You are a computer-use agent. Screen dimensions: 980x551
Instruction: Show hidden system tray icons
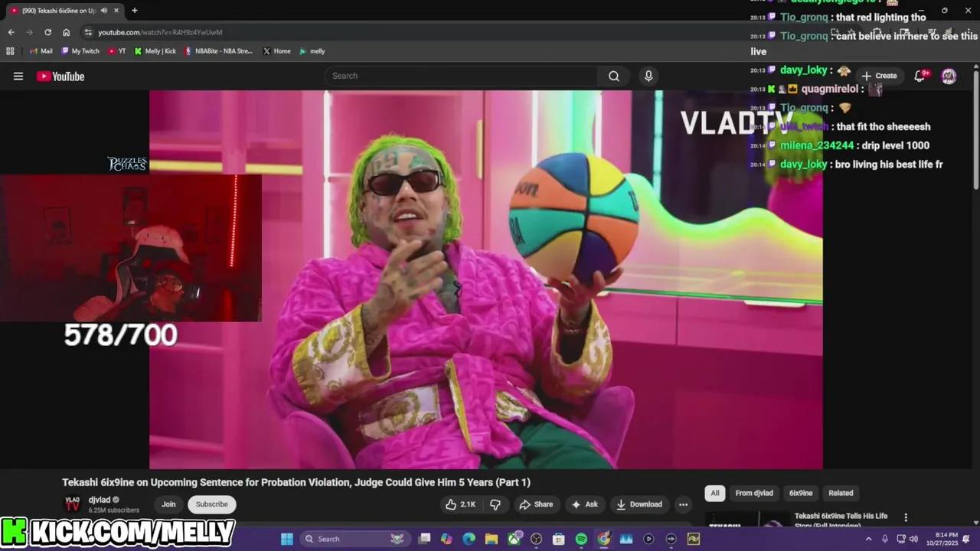coord(868,539)
